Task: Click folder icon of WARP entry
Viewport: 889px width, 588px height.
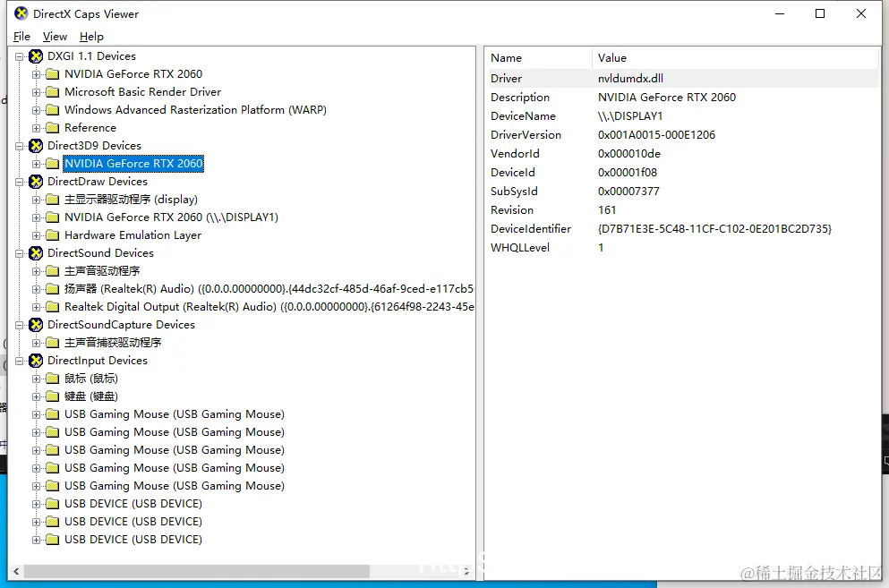Action: tap(52, 110)
